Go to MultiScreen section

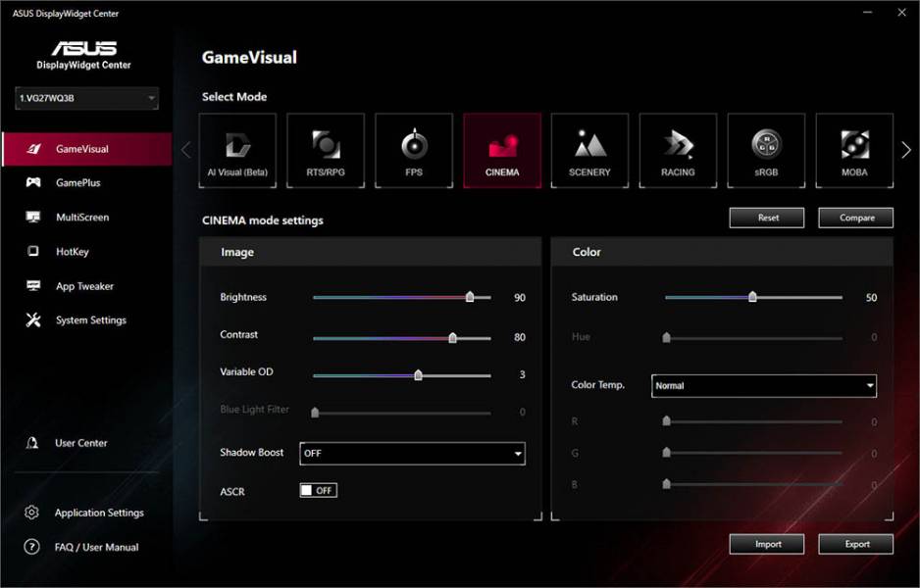pyautogui.click(x=87, y=217)
